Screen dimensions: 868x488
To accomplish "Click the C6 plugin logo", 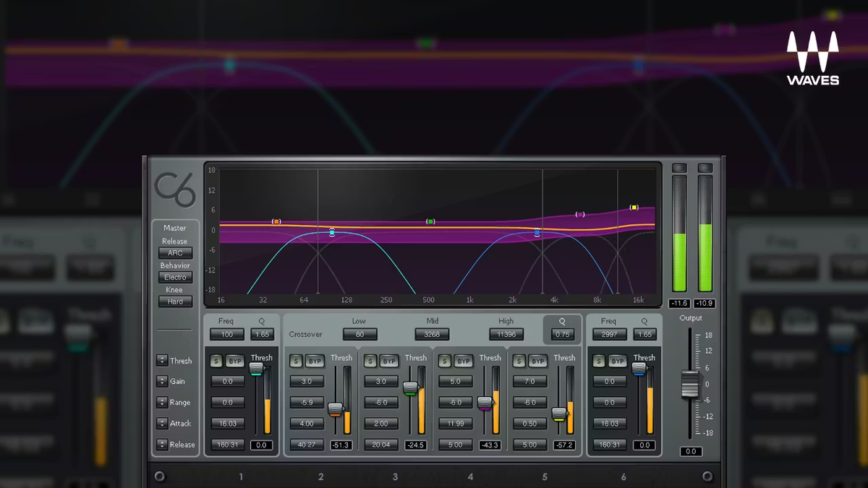I will pos(174,189).
